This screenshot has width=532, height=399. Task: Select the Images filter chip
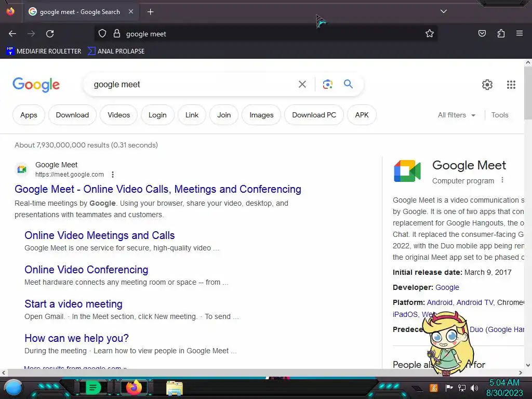coord(261,115)
